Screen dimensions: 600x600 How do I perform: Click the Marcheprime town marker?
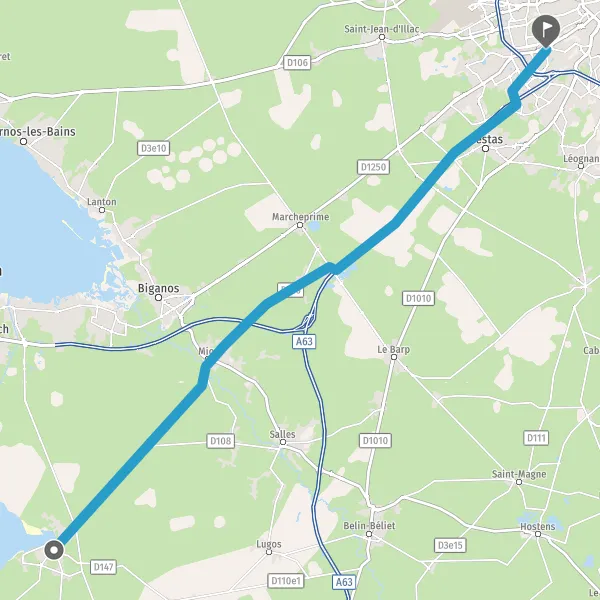[300, 225]
